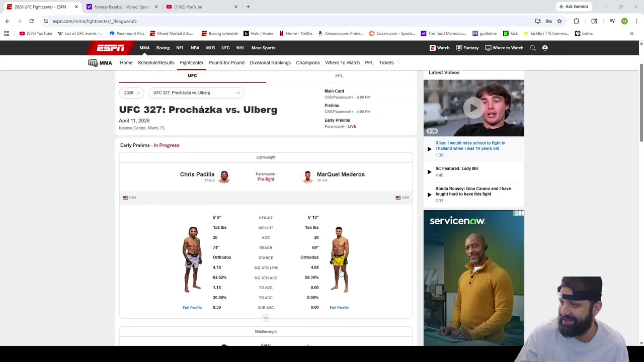Open a new browser tab with the plus
The image size is (644, 362).
[x=248, y=7]
